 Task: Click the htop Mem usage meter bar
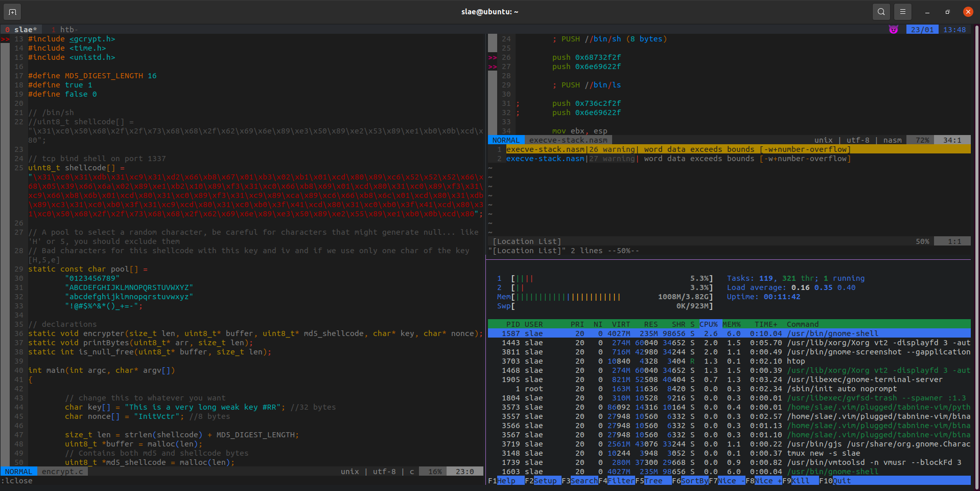(x=605, y=297)
